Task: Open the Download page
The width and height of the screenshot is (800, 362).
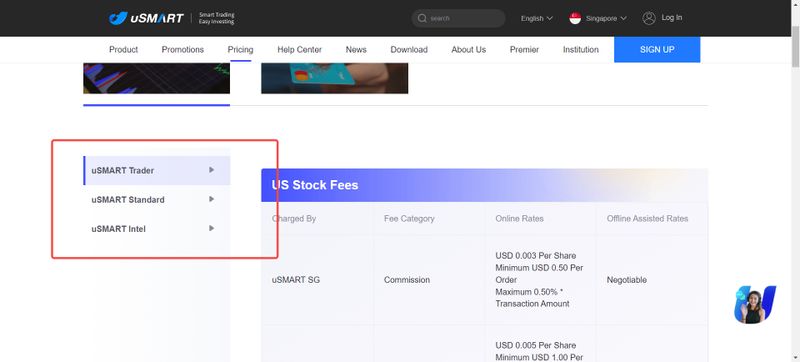Action: [409, 49]
